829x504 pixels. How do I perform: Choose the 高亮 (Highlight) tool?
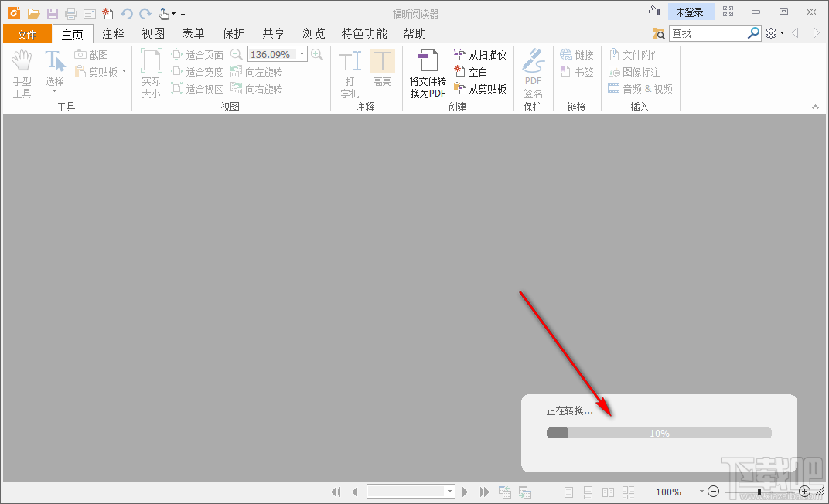click(382, 71)
